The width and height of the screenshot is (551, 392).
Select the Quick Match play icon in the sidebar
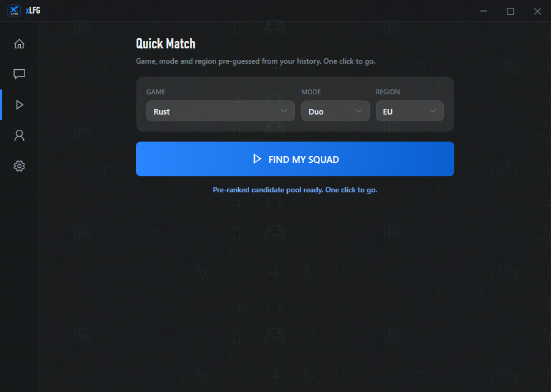(20, 105)
